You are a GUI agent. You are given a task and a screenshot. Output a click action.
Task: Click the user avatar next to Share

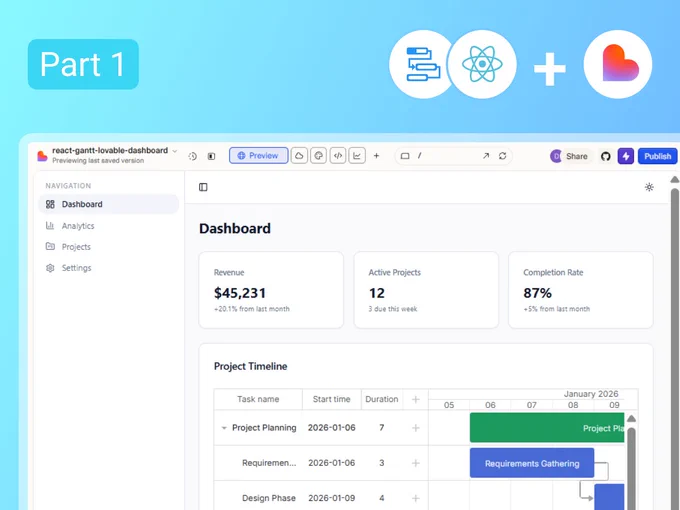click(x=556, y=156)
